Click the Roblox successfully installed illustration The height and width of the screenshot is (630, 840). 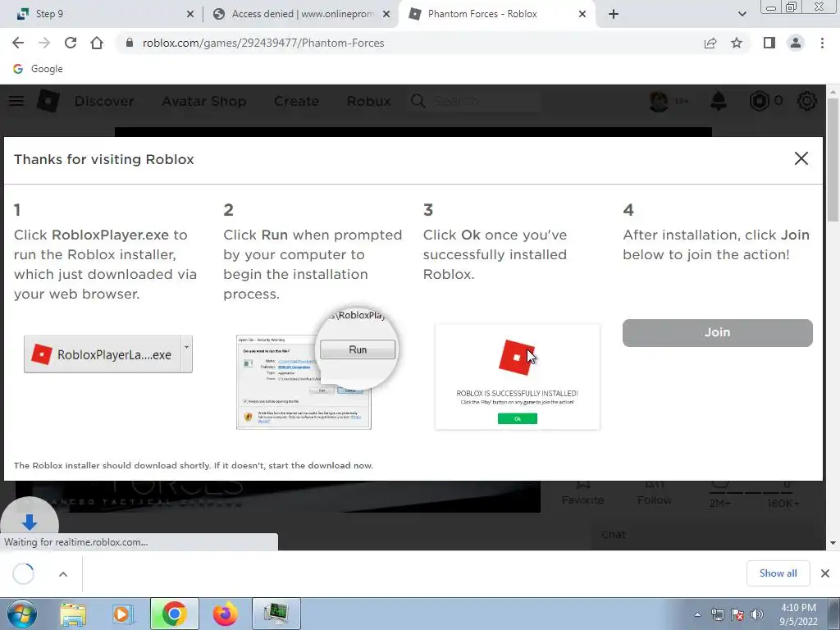tap(518, 377)
